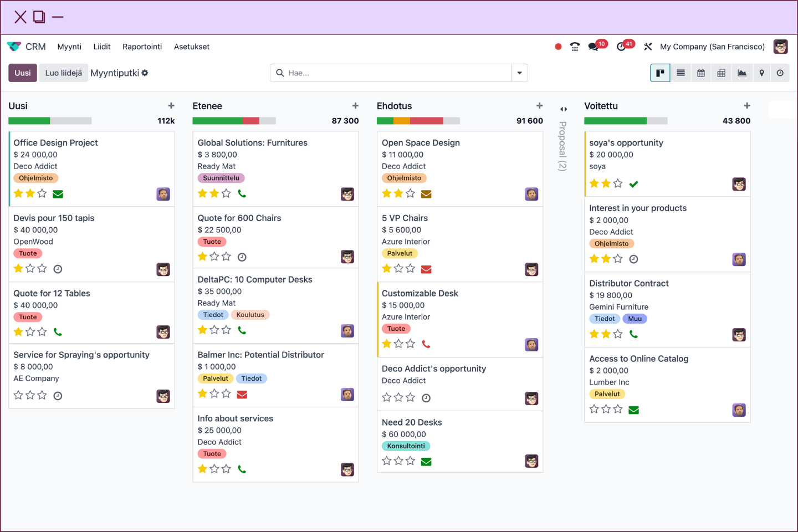
Task: Open the graph view
Action: pyautogui.click(x=741, y=73)
